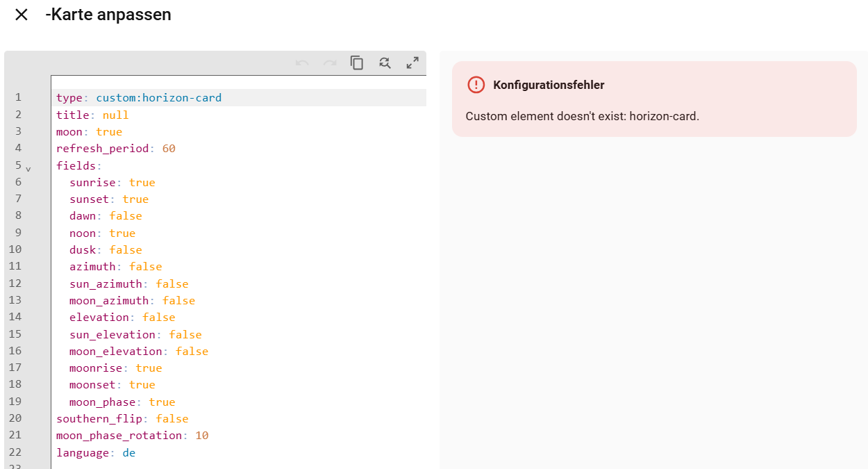Image resolution: width=868 pixels, height=469 pixels.
Task: Click the dawn false value
Action: click(x=126, y=216)
